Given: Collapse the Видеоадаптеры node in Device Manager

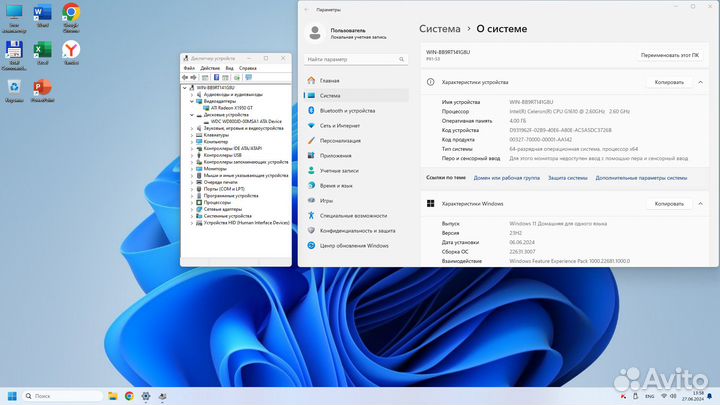Looking at the screenshot, I should point(192,101).
